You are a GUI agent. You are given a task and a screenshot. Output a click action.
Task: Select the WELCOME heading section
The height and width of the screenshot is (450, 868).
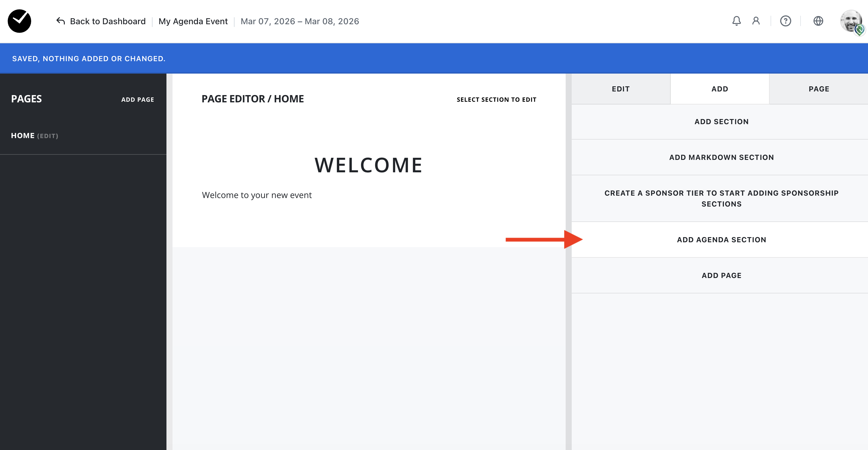(x=368, y=165)
